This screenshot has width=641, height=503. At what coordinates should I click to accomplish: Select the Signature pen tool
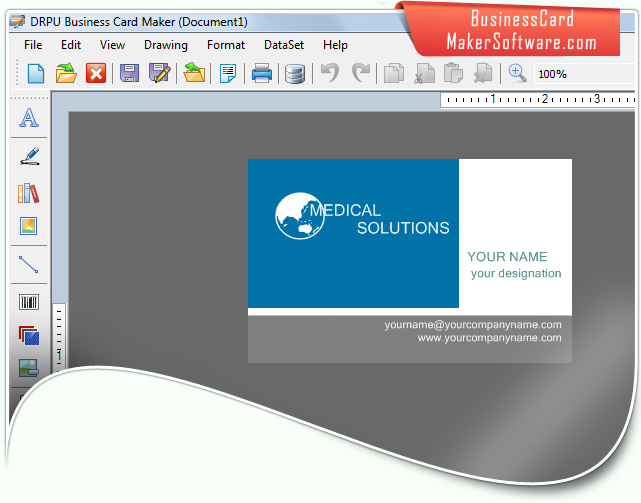(30, 156)
